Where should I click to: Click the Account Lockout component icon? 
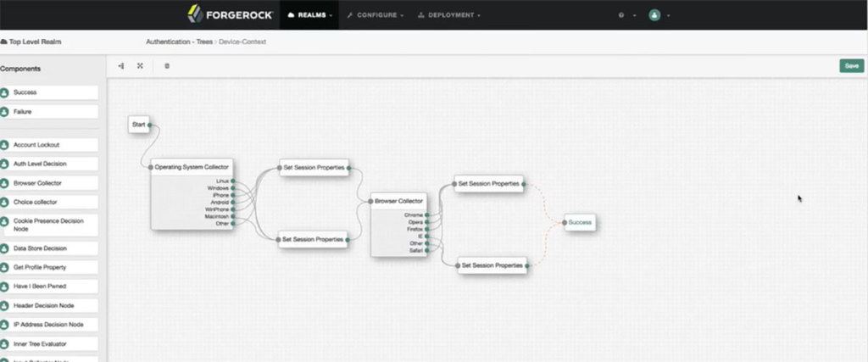(x=4, y=145)
